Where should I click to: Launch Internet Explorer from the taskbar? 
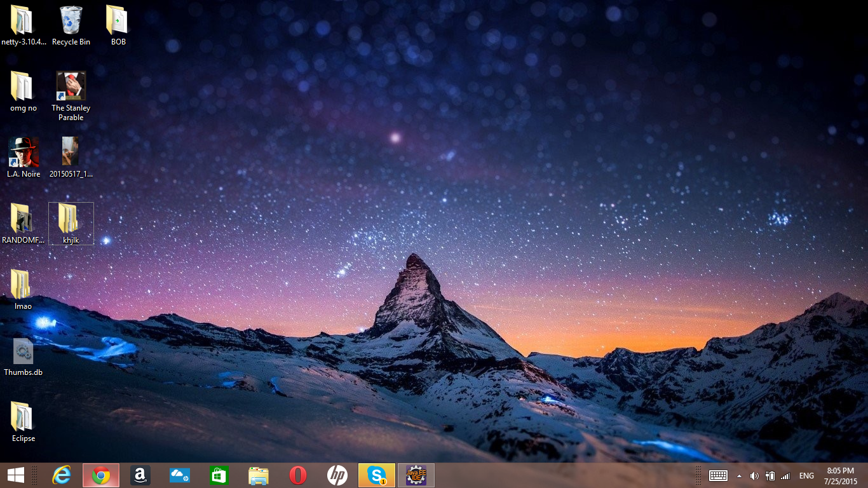click(62, 475)
